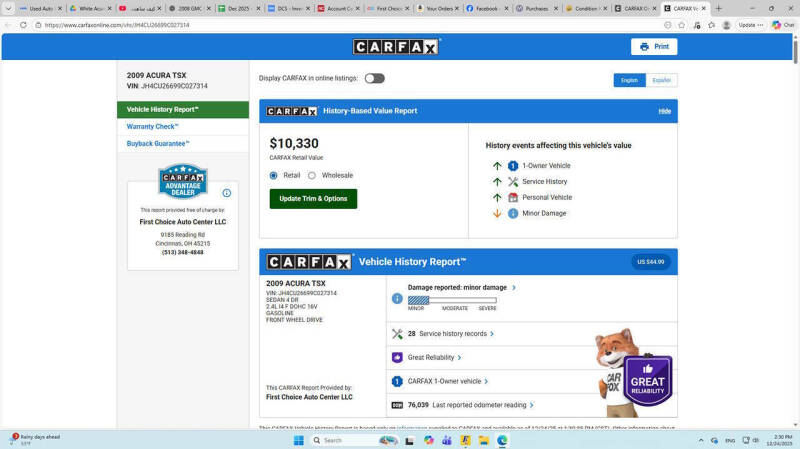Click the info icon beside Advantage Dealer badge
Viewport: 800px width, 449px height.
227,193
